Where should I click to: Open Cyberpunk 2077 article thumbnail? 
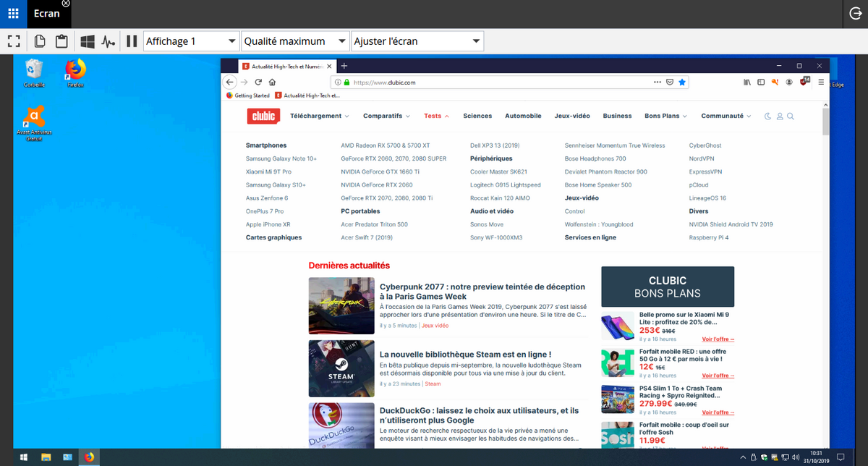341,305
